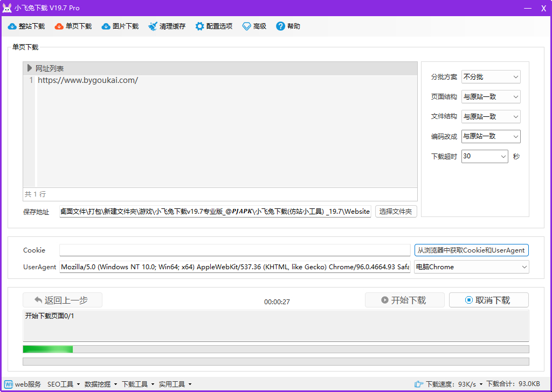This screenshot has width=552, height=392.
Task: Open the 下载超时 seconds dropdown
Action: pos(485,157)
